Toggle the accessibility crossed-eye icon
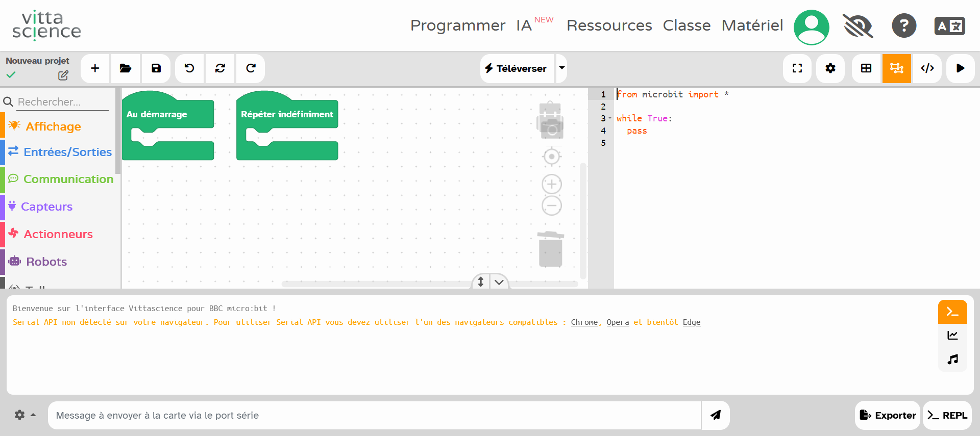The width and height of the screenshot is (980, 436). coord(858,26)
